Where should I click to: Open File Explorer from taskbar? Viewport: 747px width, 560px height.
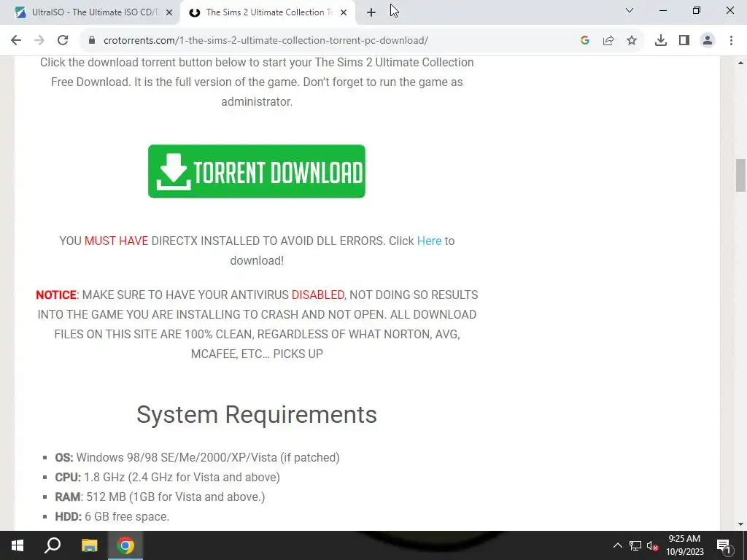click(89, 545)
